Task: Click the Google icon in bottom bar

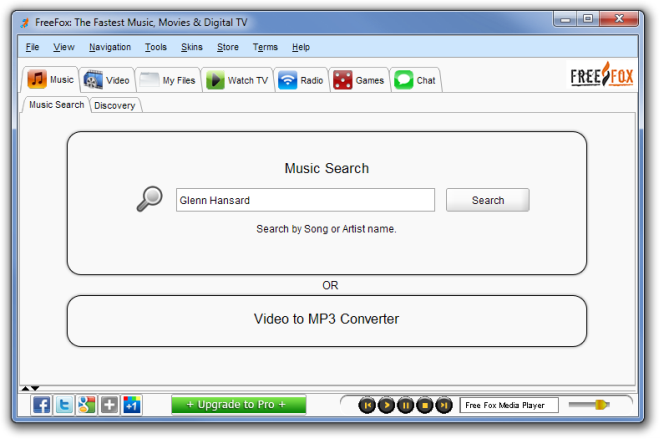Action: pos(86,405)
